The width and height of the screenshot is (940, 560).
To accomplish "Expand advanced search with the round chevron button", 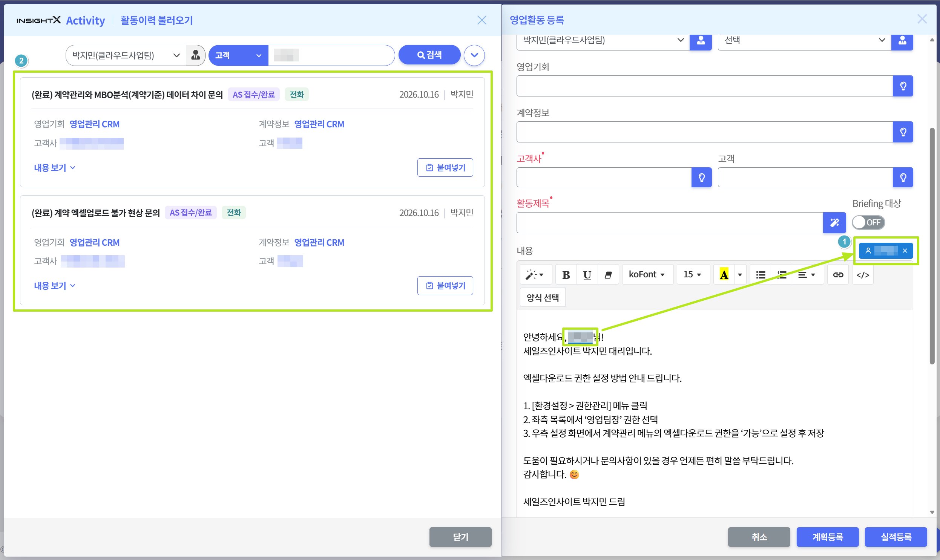I will 474,55.
